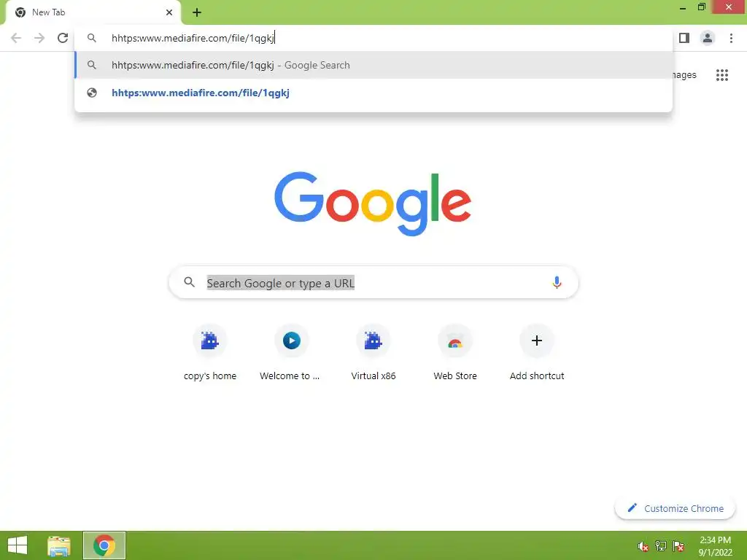Restore down the Chrome window
The width and height of the screenshot is (747, 560).
pos(701,7)
